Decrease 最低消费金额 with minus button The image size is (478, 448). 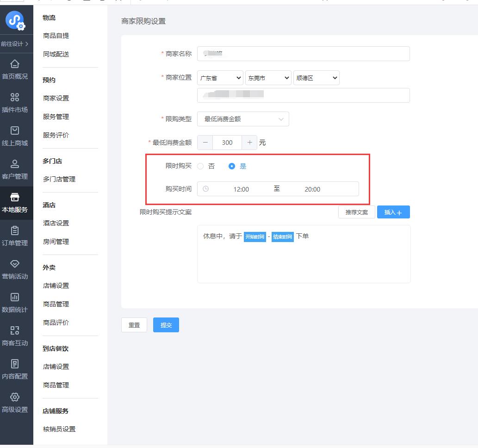coord(205,143)
